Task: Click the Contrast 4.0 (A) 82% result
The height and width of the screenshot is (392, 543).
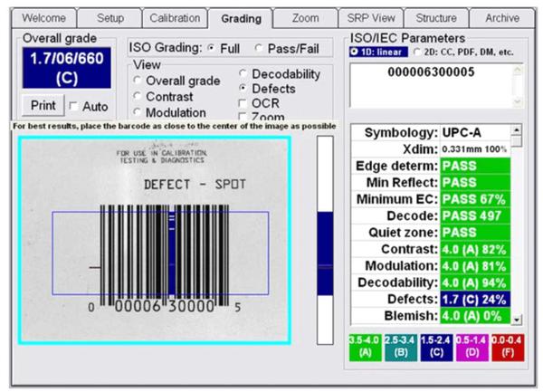Action: [x=475, y=249]
